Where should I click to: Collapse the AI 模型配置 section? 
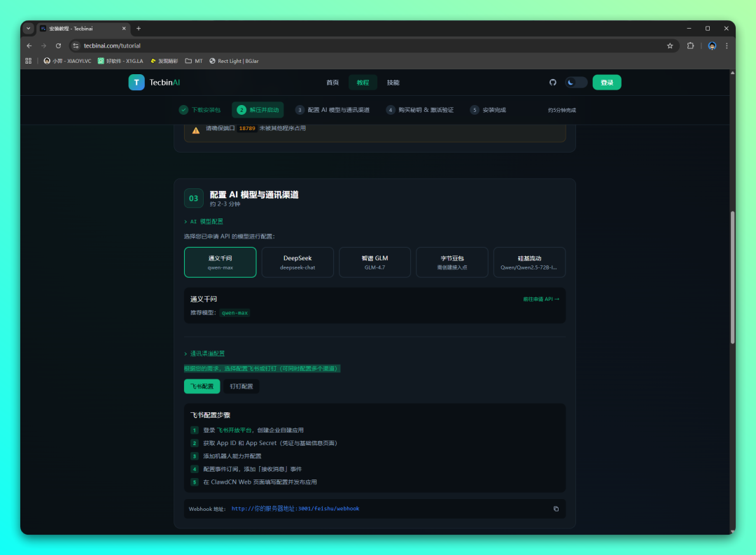(204, 221)
